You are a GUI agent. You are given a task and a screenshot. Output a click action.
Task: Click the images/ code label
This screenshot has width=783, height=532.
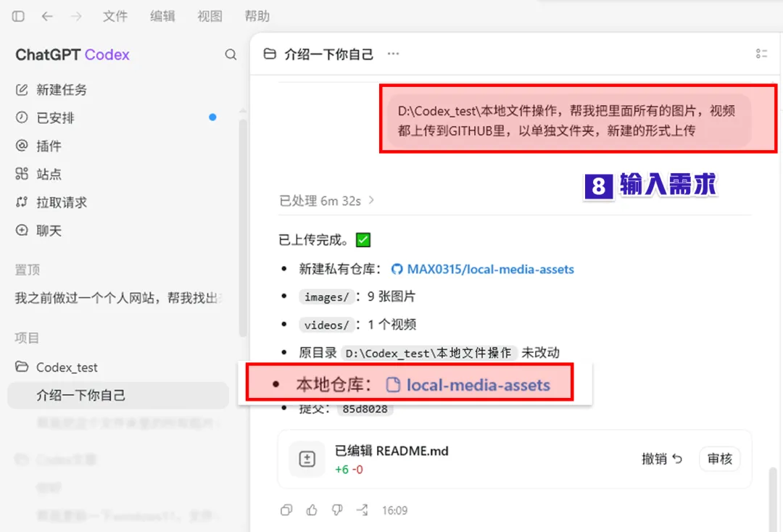[x=326, y=297]
